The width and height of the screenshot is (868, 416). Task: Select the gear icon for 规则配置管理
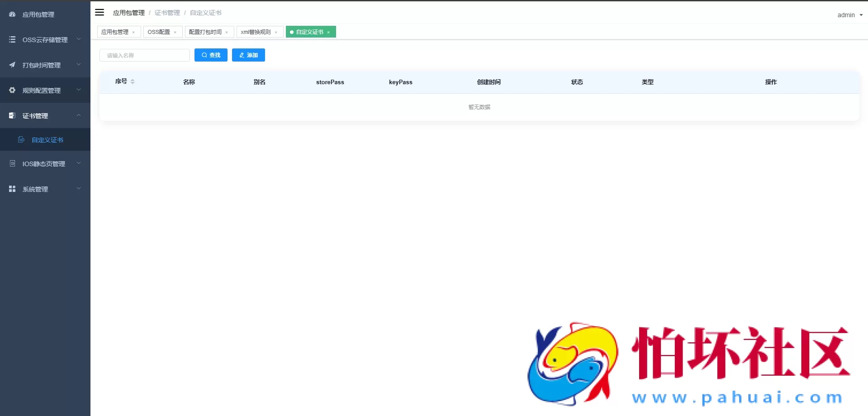12,90
